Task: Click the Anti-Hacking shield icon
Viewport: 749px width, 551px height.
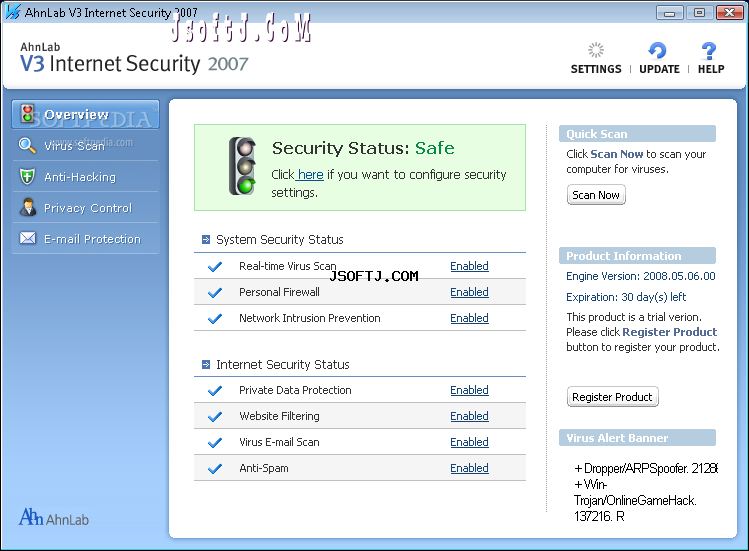Action: (x=27, y=176)
